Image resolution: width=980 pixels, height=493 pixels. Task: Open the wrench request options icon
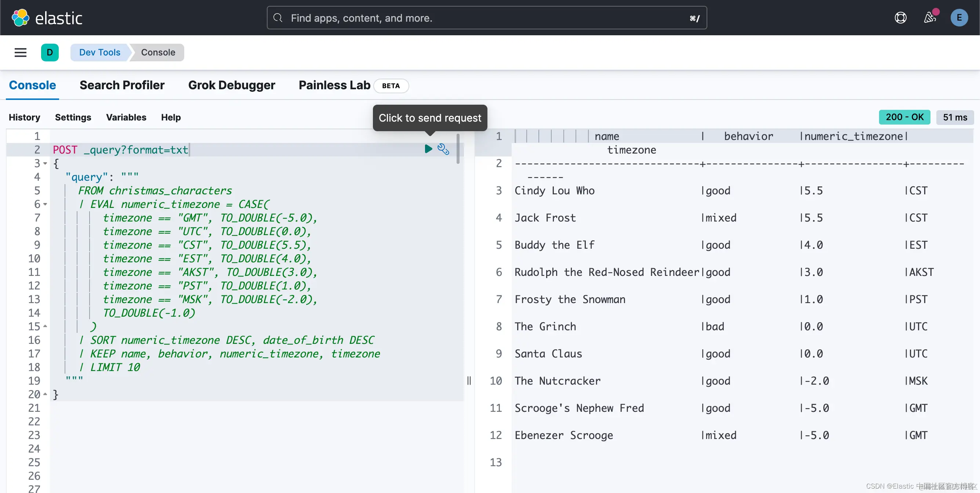point(443,149)
